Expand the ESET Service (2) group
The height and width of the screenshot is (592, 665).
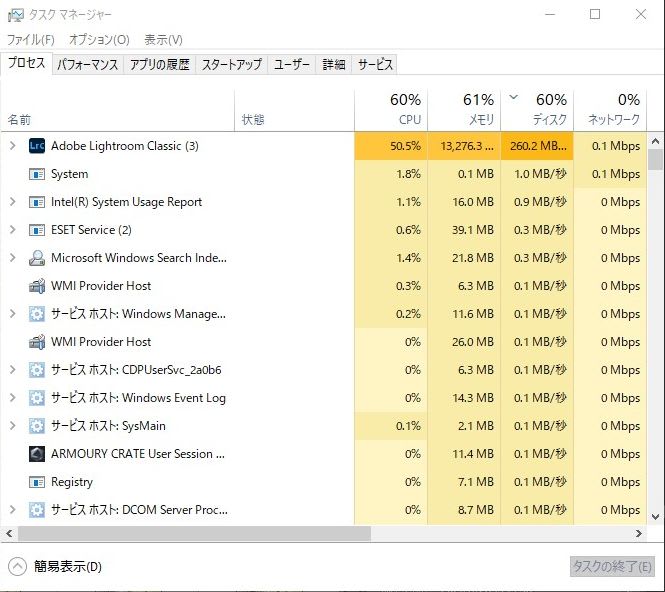tap(12, 230)
